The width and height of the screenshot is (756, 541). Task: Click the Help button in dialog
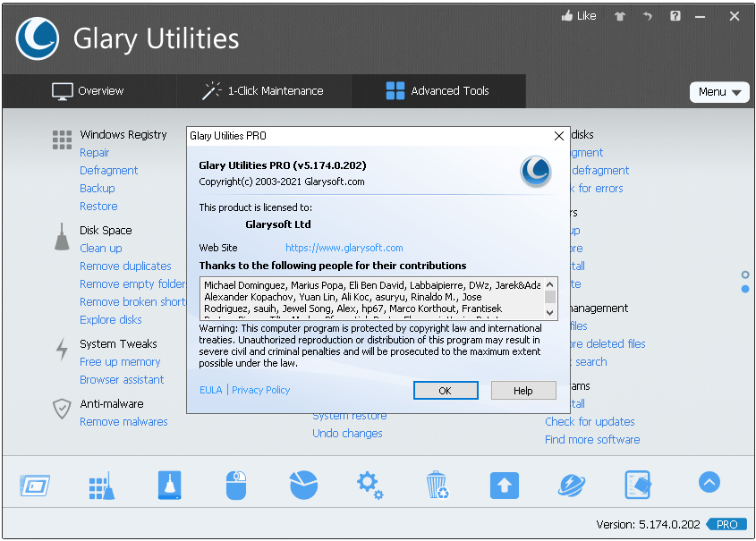tap(523, 391)
